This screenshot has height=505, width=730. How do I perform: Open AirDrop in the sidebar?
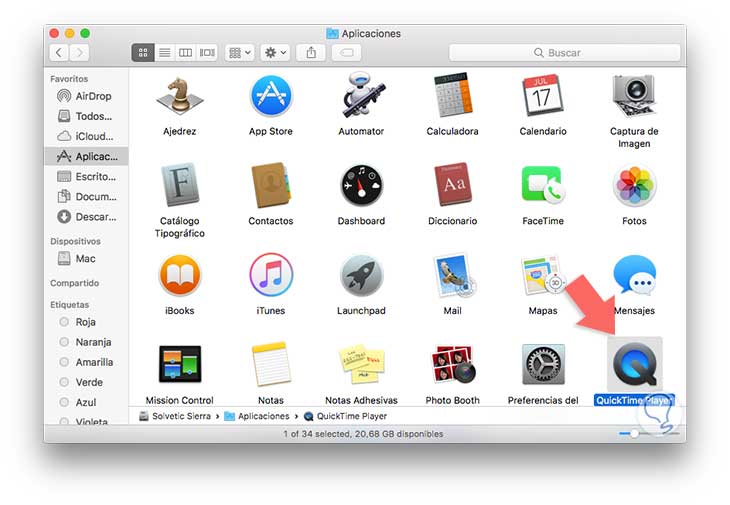click(86, 96)
